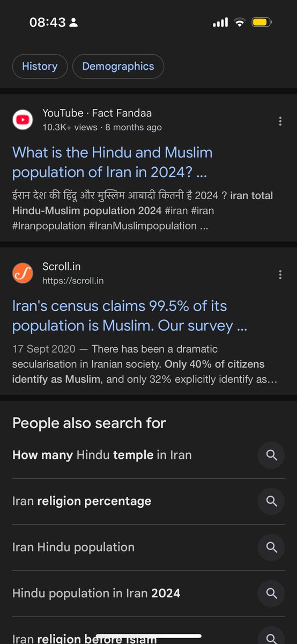Screen dimensions: 297x644
Task: Tap the Wi-Fi status icon
Action: tap(239, 23)
